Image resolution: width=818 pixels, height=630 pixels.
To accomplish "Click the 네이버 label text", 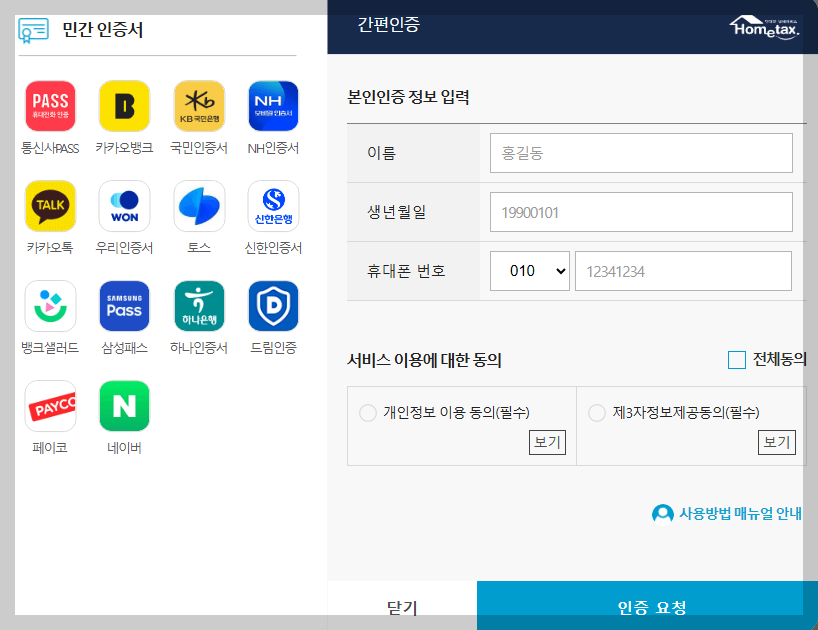I will click(x=124, y=448).
